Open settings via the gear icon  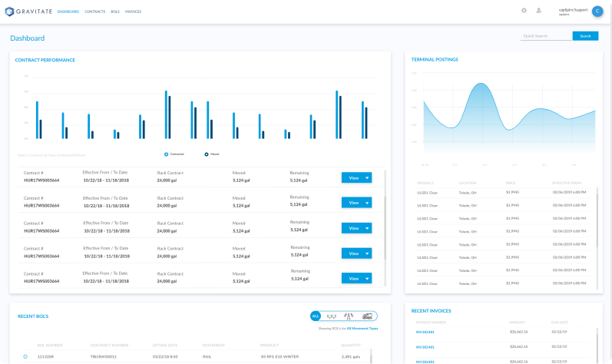click(524, 11)
